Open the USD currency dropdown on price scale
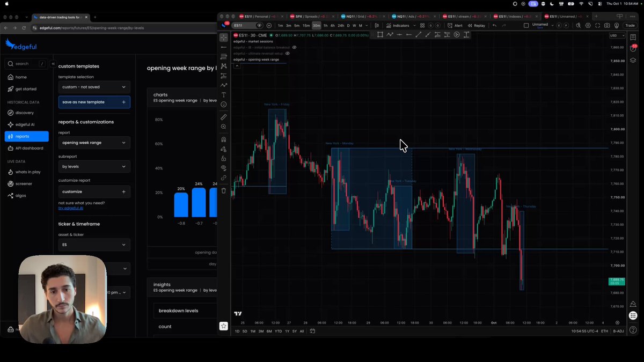This screenshot has width=644, height=362. [618, 35]
